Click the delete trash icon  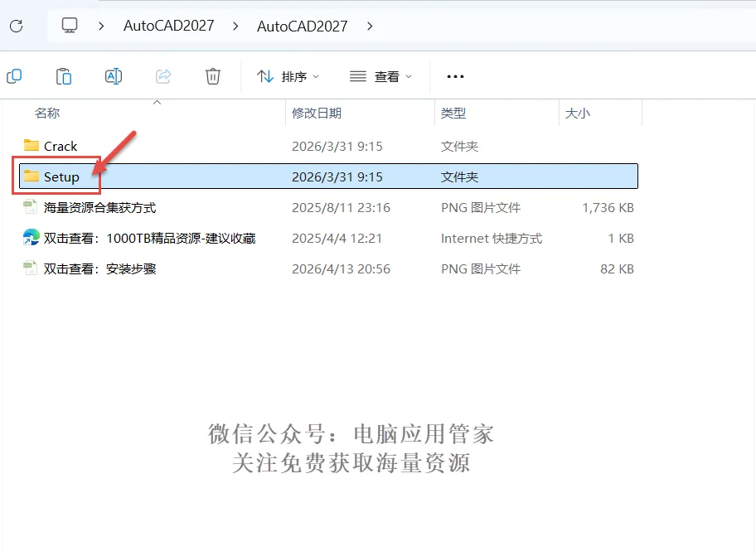(x=212, y=76)
